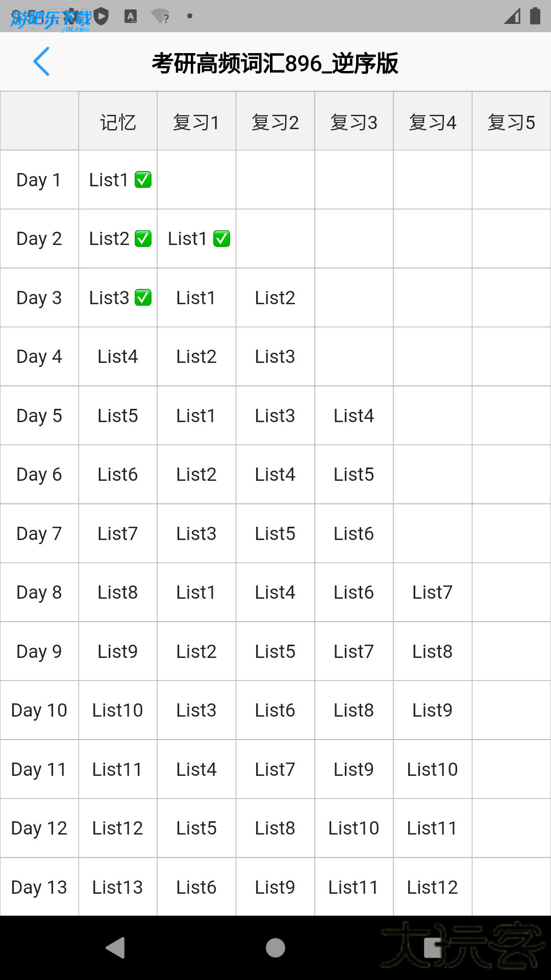Screen dimensions: 551x980
Task: Toggle Day 3 List3 green checkmark
Action: click(x=143, y=298)
